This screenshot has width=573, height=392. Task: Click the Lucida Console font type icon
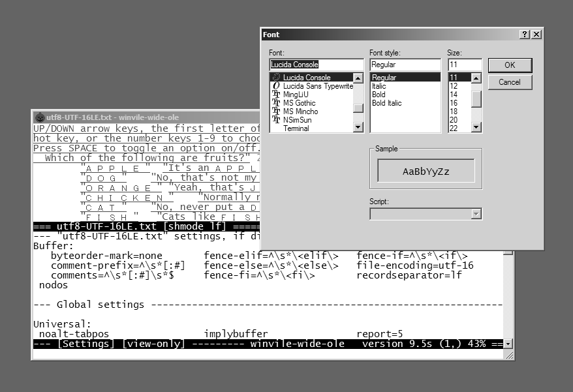point(276,78)
